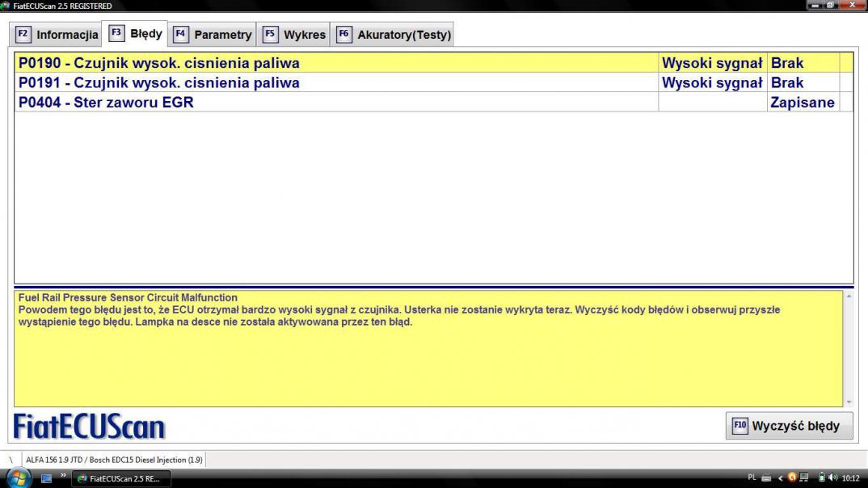The width and height of the screenshot is (868, 488).
Task: Click the 10:12 clock in taskbar
Action: pyautogui.click(x=850, y=478)
